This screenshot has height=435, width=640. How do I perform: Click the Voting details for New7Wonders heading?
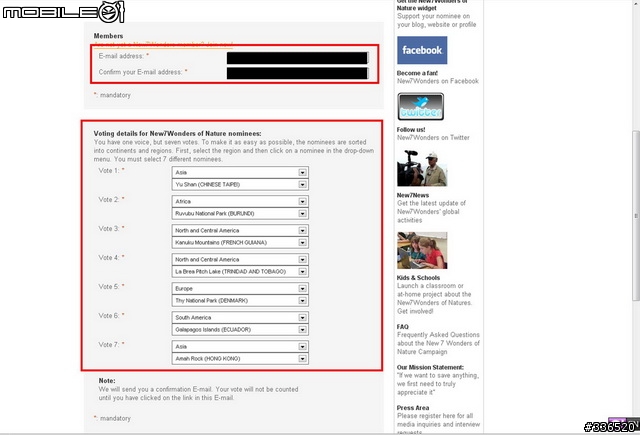(178, 133)
